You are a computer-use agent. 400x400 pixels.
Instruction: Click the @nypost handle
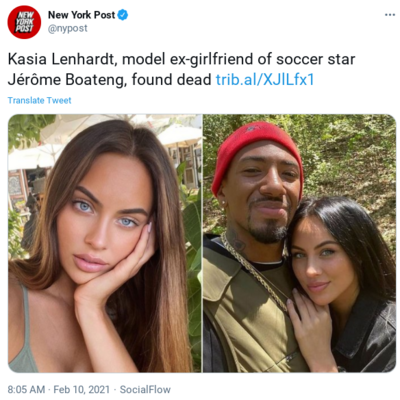(x=68, y=29)
